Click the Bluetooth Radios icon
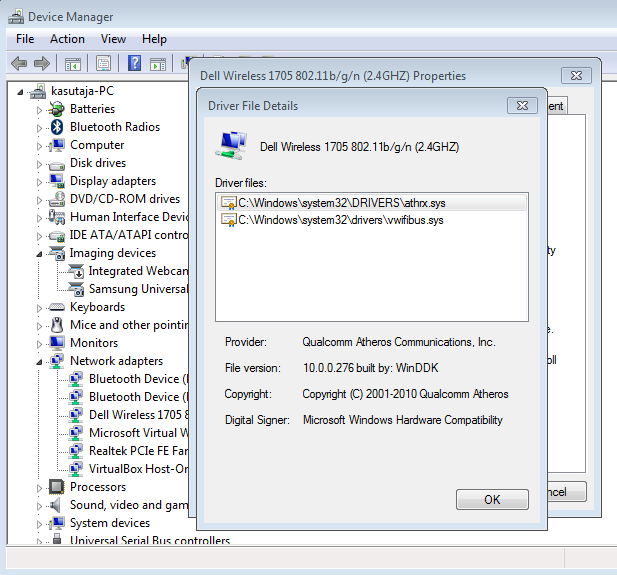Screen dimensions: 617x575 click(x=57, y=127)
